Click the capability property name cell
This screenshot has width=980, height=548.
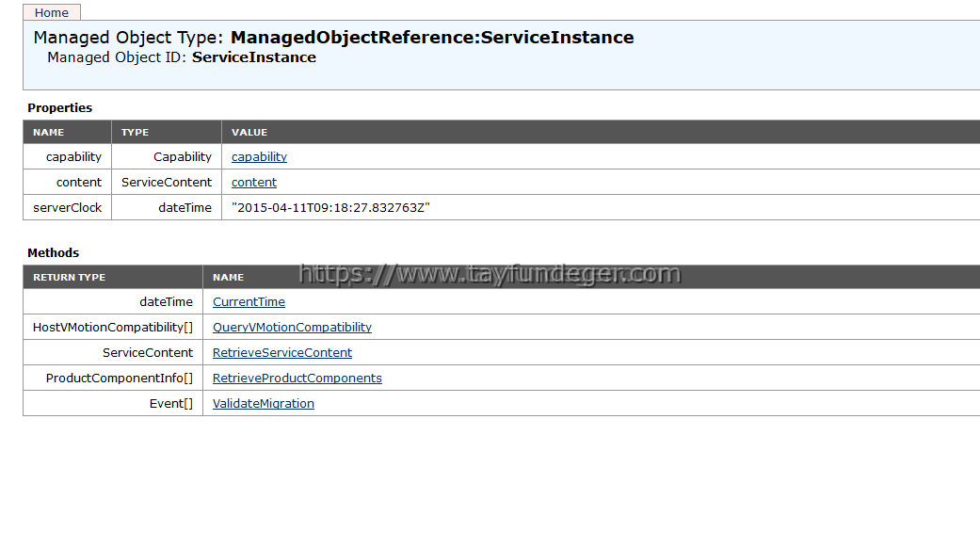click(67, 157)
